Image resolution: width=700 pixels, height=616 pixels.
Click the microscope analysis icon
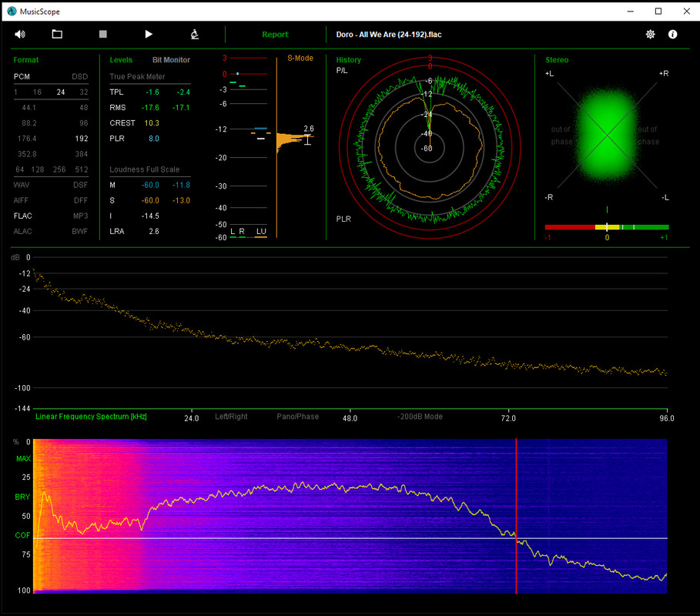click(195, 35)
